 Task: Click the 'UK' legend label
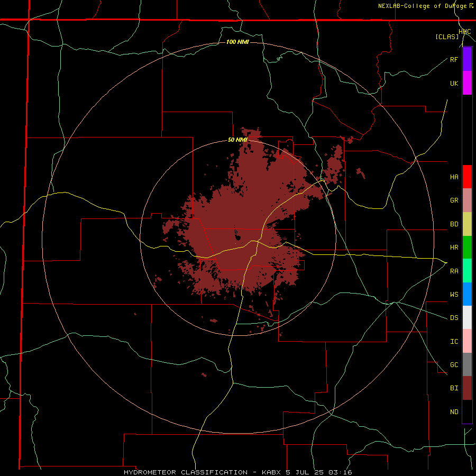pos(454,83)
